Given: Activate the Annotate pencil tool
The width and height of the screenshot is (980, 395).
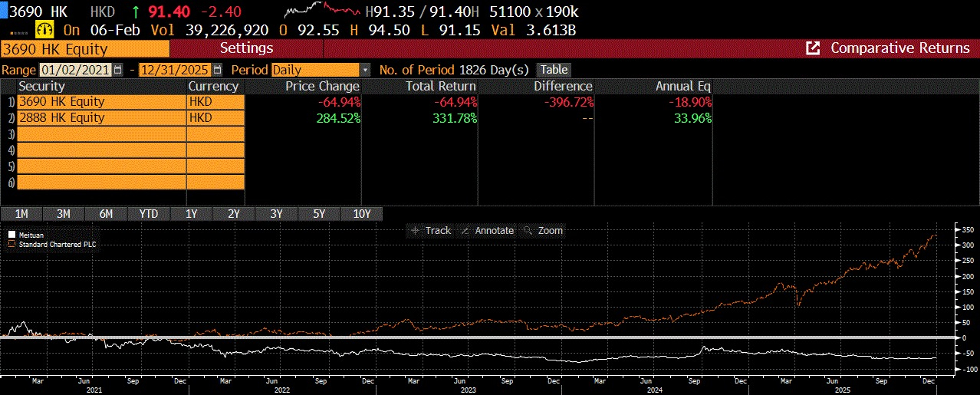Looking at the screenshot, I should (x=486, y=230).
